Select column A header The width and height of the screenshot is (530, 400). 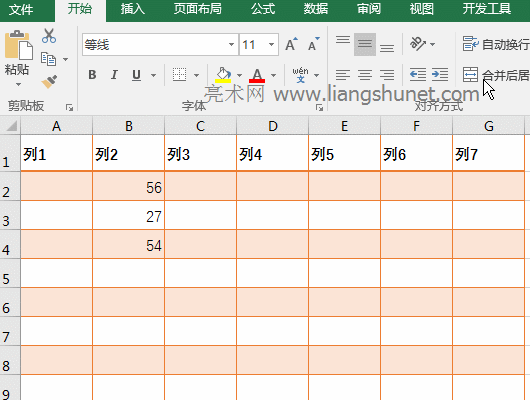pyautogui.click(x=56, y=126)
